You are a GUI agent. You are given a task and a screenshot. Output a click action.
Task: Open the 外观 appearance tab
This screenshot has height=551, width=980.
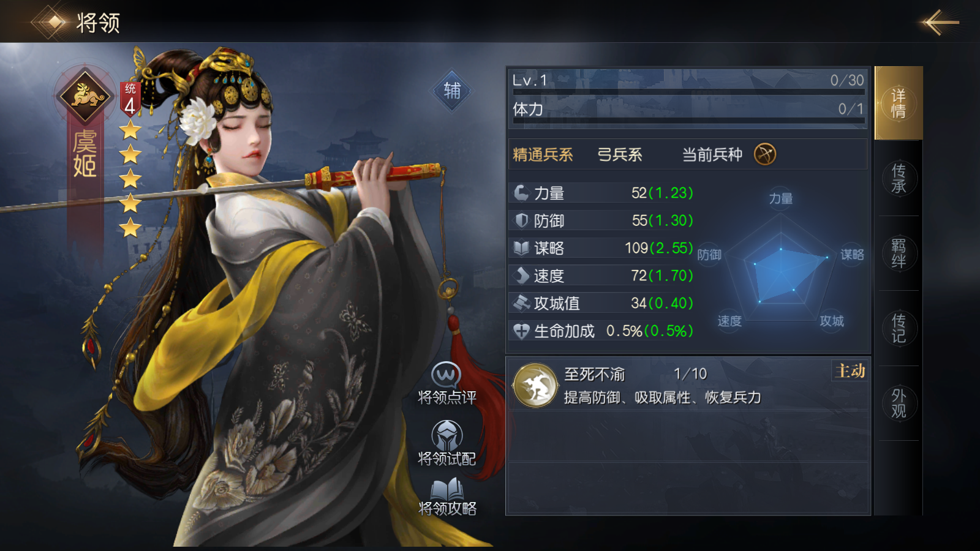coord(899,403)
